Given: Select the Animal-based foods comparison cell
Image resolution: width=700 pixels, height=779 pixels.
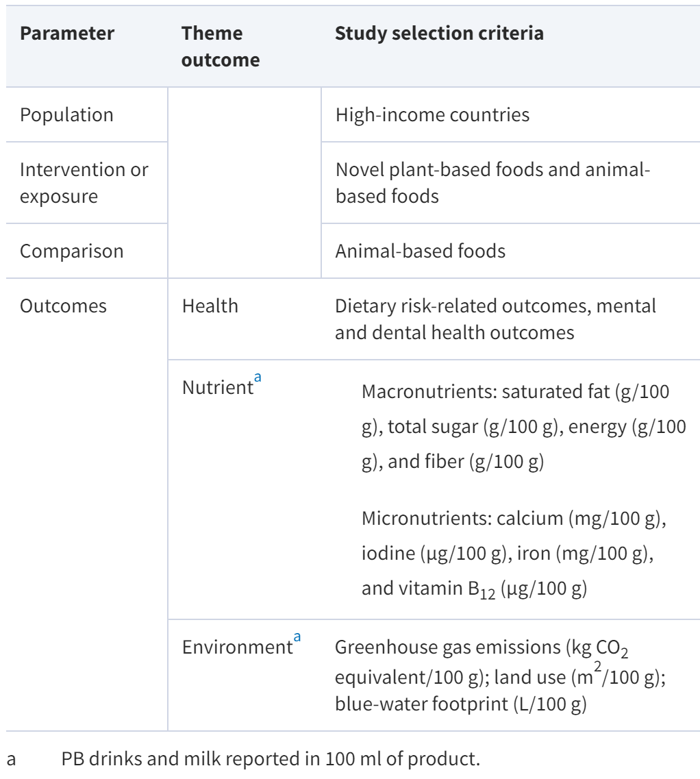Looking at the screenshot, I should (x=421, y=251).
